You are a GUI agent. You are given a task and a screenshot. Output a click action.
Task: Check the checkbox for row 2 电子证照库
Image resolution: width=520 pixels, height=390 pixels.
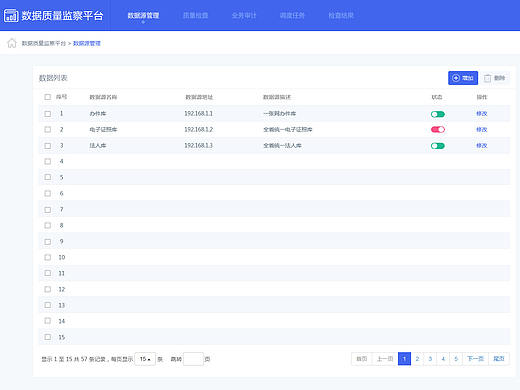point(48,129)
